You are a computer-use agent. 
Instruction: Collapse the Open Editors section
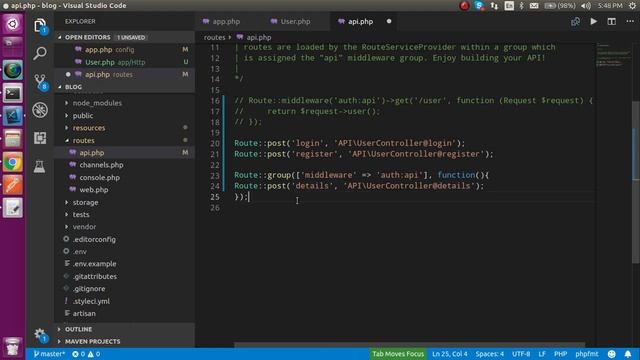pos(124,37)
